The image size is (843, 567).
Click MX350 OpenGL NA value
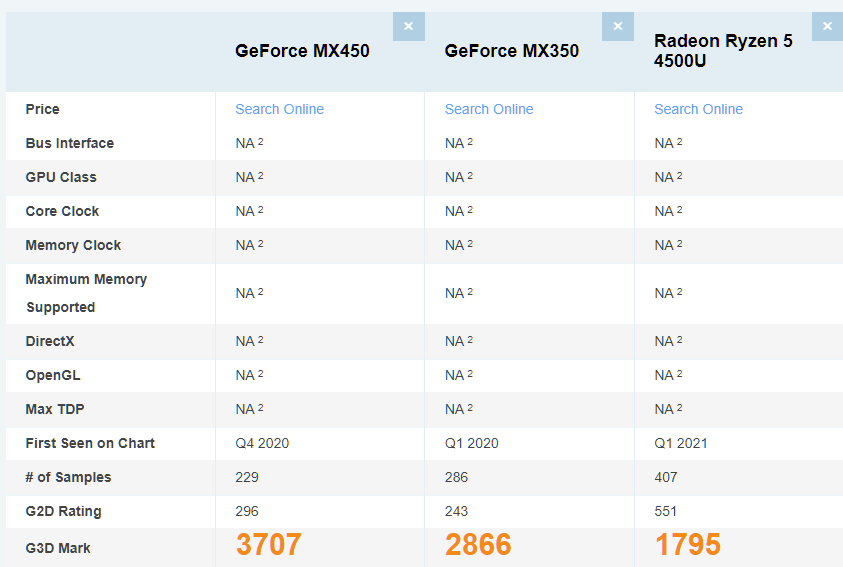click(459, 375)
